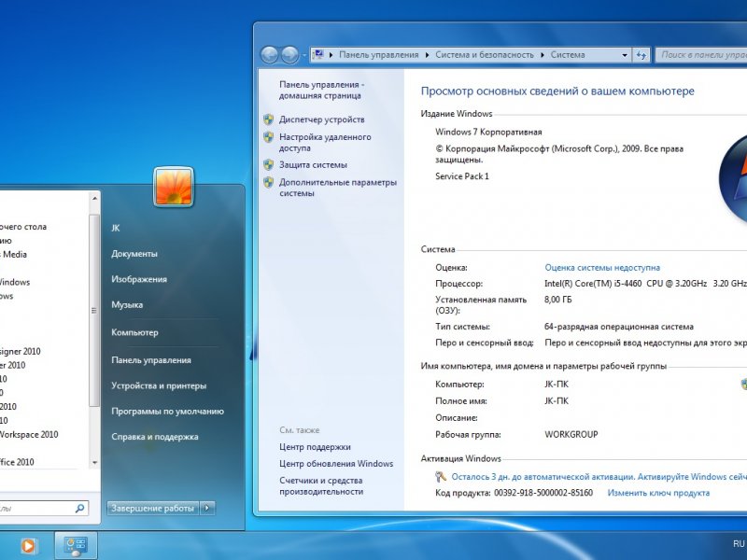The width and height of the screenshot is (747, 560).
Task: Click the Завершение работы button
Action: pyautogui.click(x=153, y=508)
